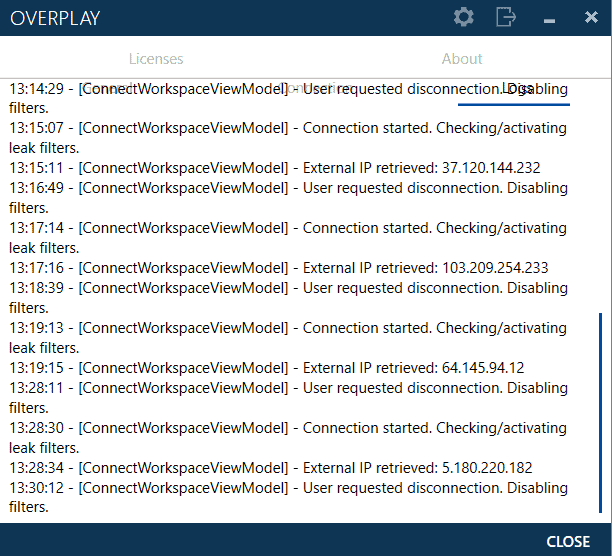Screen dimensions: 612x556
Task: Click the 13:28:11 disconnection log entry
Action: (x=288, y=398)
